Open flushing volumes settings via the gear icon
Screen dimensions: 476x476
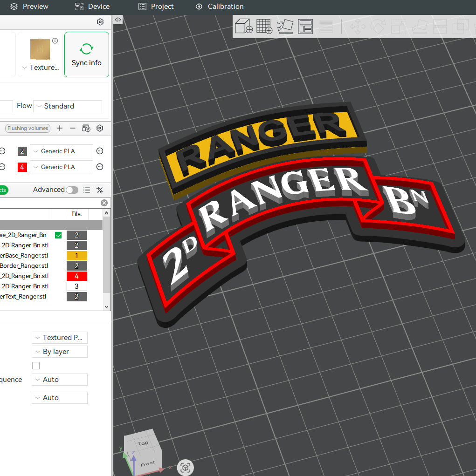99,128
